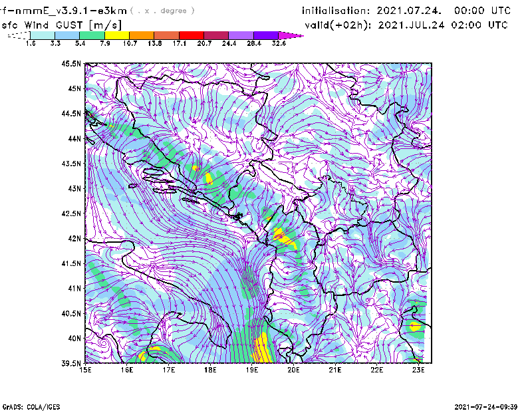Click the legend value 17.1
This screenshot has height=411, width=532.
coord(180,43)
